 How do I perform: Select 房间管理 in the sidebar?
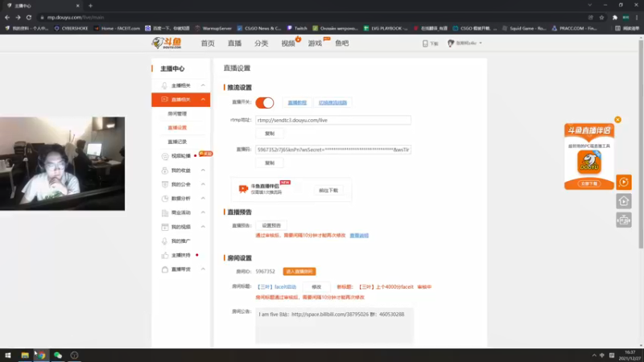click(177, 113)
